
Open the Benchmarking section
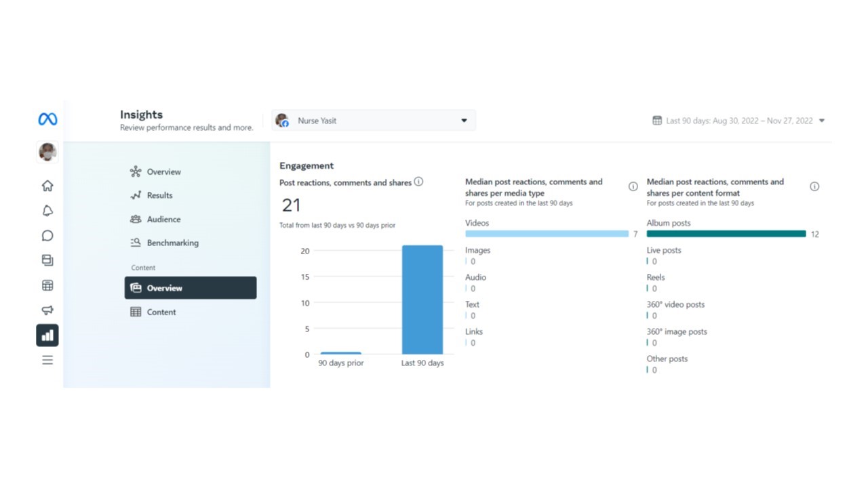(x=172, y=243)
